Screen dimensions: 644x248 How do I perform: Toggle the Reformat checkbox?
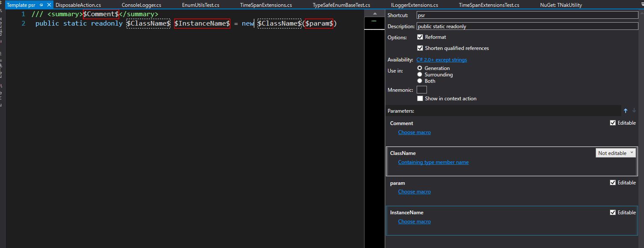[420, 37]
